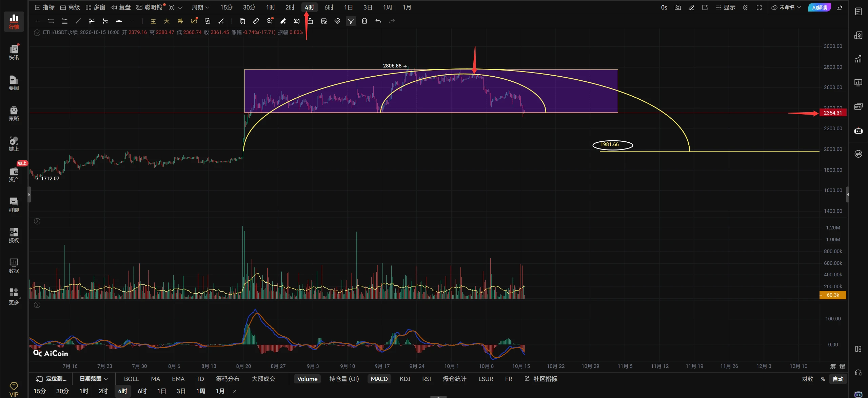Click the AI解读 button

(819, 7)
